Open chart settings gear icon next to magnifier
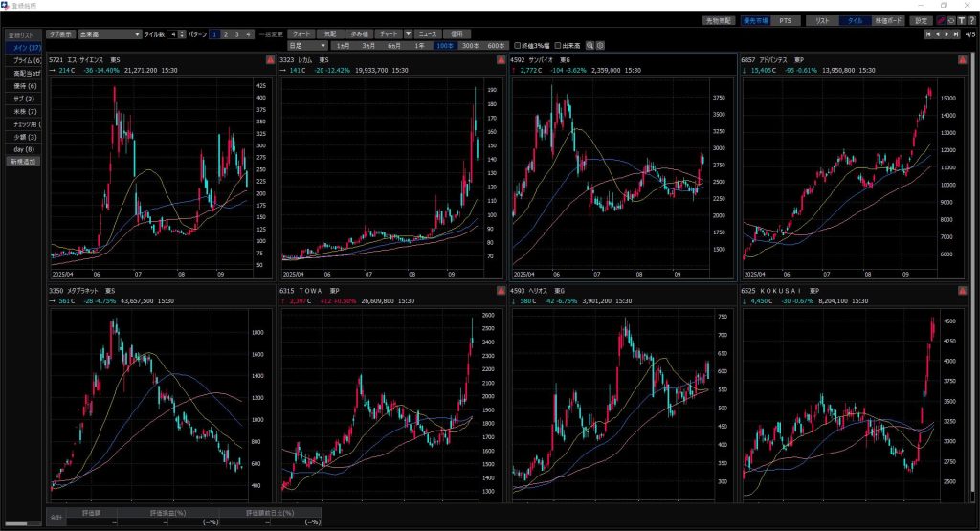 601,45
